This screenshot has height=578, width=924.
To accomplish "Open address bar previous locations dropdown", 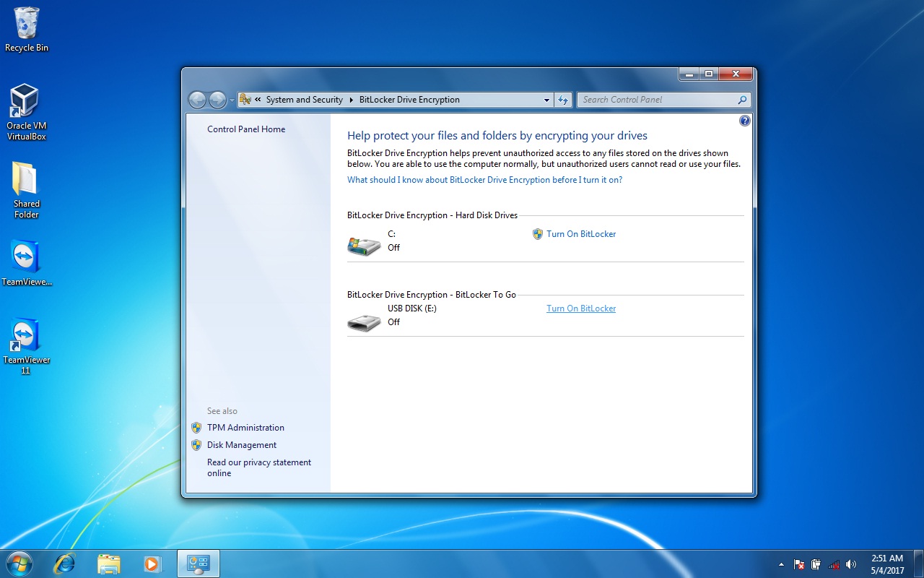I will pos(546,100).
